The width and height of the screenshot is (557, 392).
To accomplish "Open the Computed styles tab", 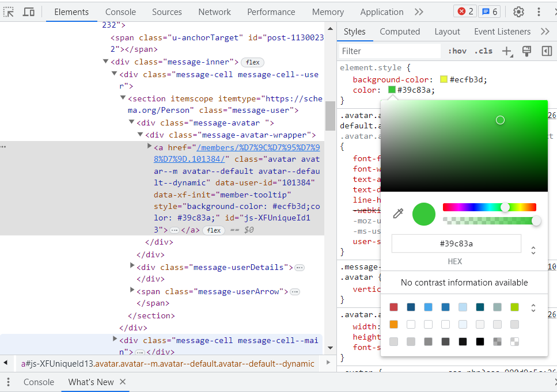I will [400, 32].
